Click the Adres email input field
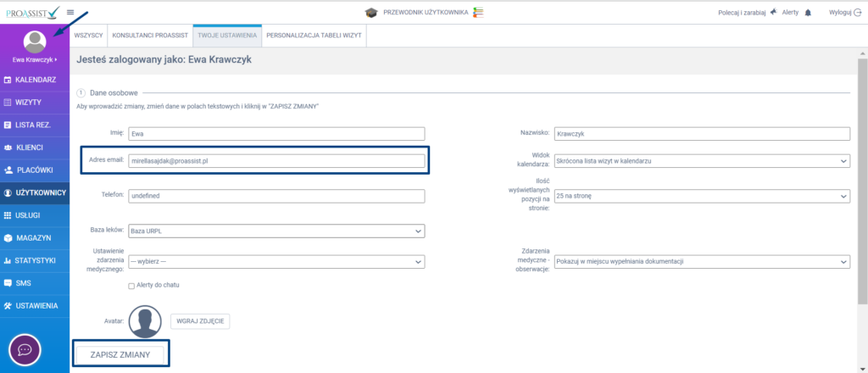The height and width of the screenshot is (373, 868). coord(275,161)
